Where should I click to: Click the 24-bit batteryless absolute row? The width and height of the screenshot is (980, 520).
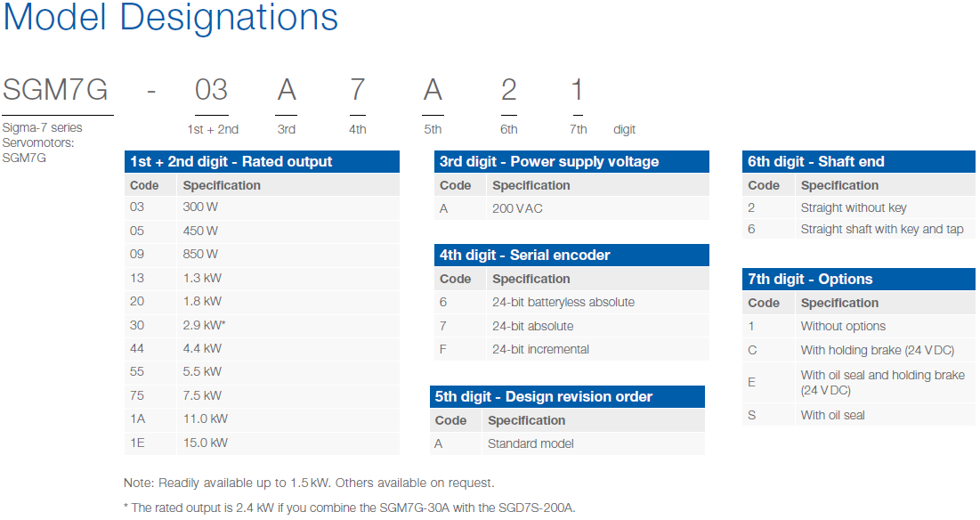(571, 303)
